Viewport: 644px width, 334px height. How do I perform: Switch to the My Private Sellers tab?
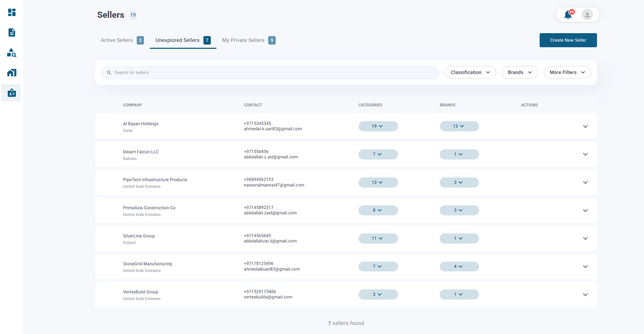pyautogui.click(x=243, y=40)
